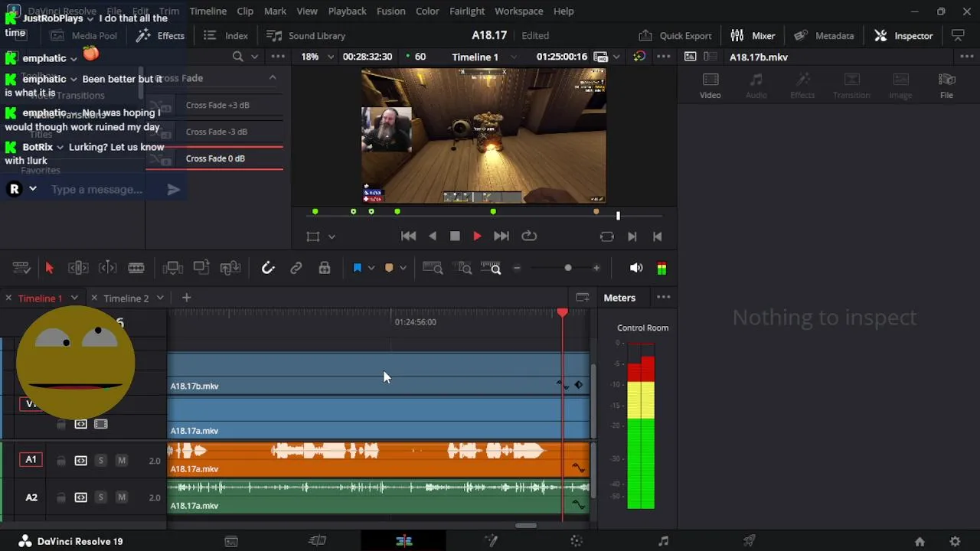
Task: Click Quick Export button
Action: coord(675,36)
